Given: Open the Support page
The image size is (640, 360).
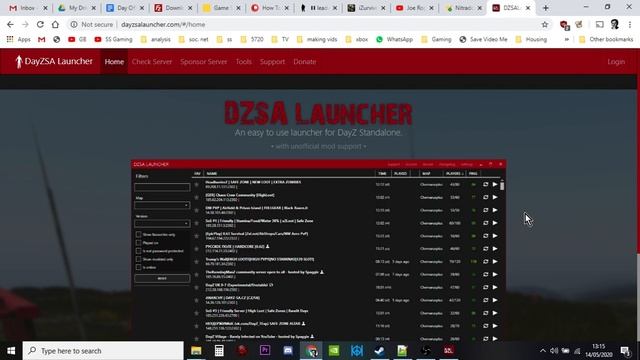Looking at the screenshot, I should 272,62.
